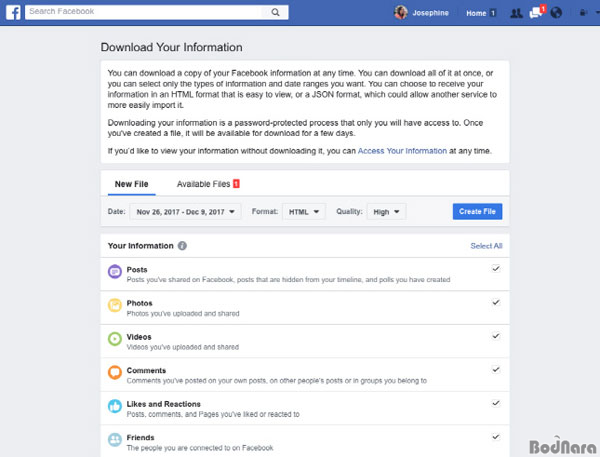The image size is (600, 457).
Task: Click the search magnifier icon
Action: [275, 12]
